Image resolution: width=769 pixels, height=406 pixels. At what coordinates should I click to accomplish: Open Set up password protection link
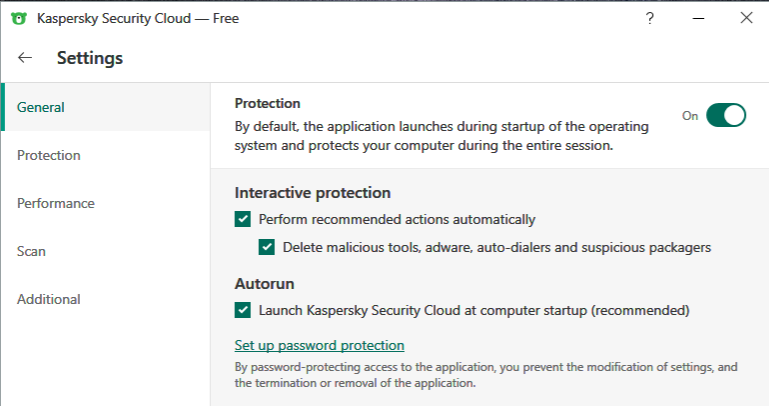319,346
